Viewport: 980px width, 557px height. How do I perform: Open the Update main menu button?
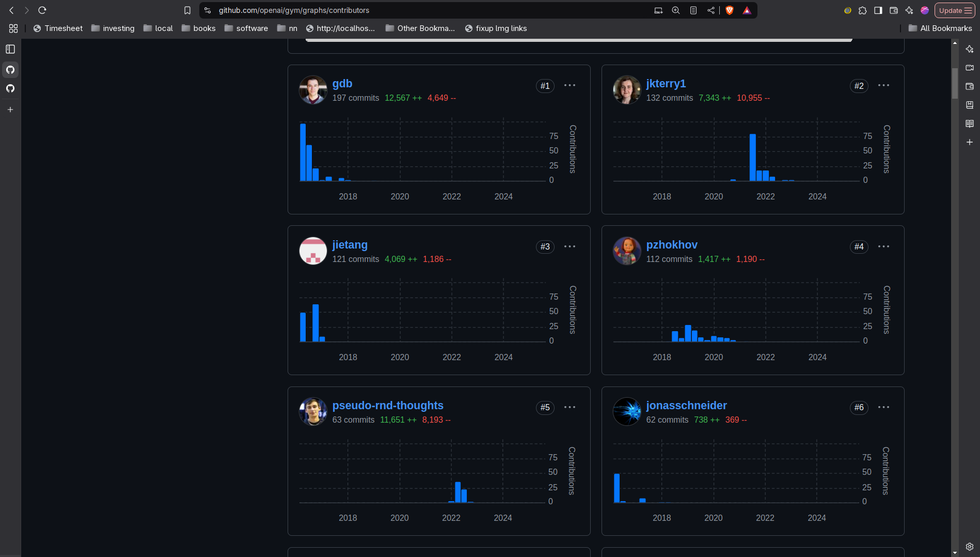pos(955,10)
